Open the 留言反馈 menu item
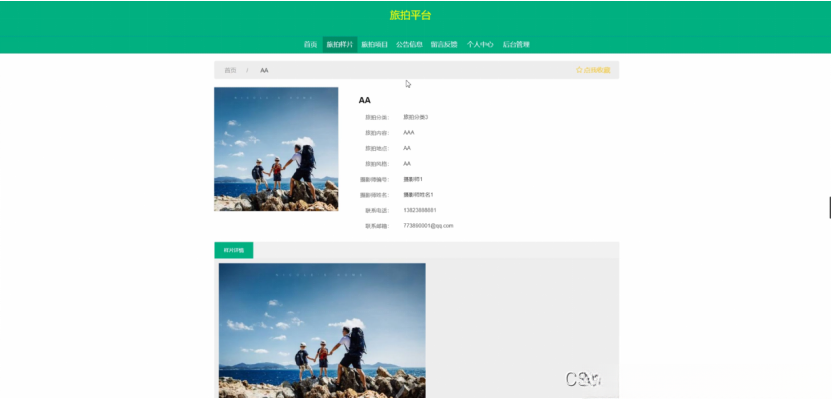Image resolution: width=832 pixels, height=399 pixels. coord(444,45)
